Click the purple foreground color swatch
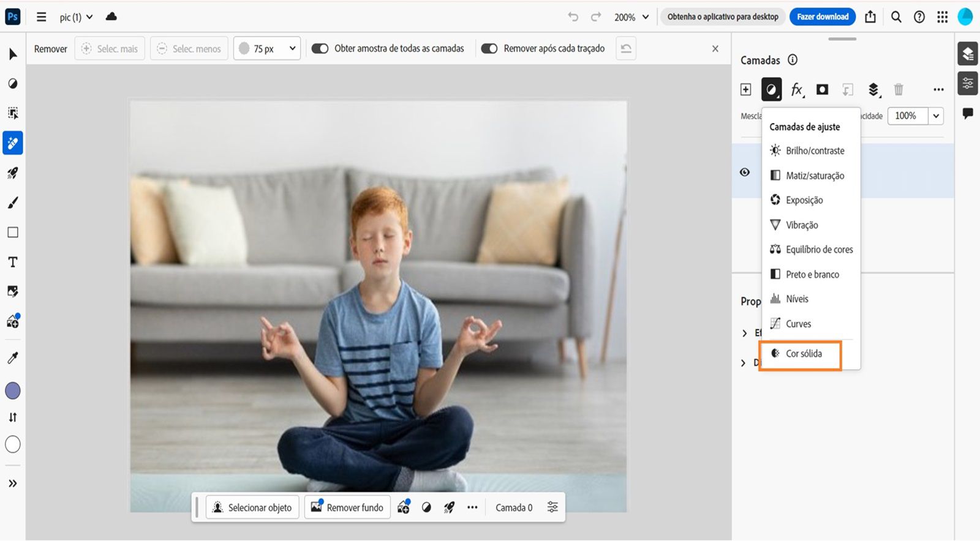 (13, 390)
